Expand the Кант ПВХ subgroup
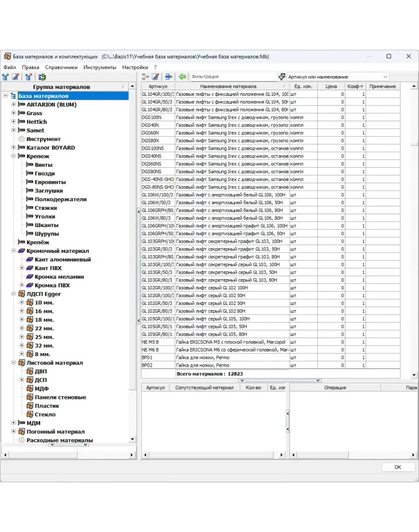This screenshot has width=419, height=532. point(22,268)
